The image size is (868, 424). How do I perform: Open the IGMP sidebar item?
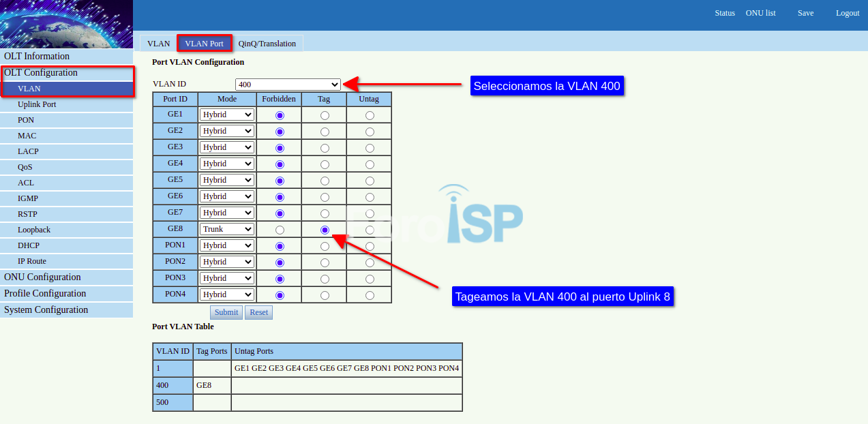pyautogui.click(x=28, y=198)
